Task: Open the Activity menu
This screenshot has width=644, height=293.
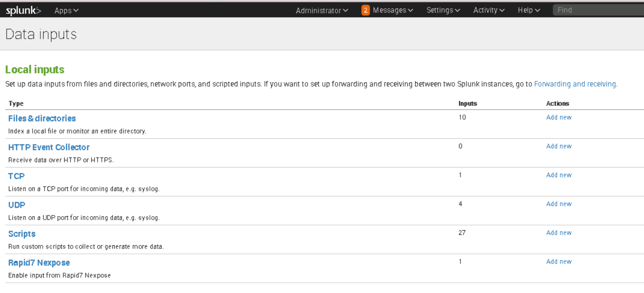Action: 488,10
